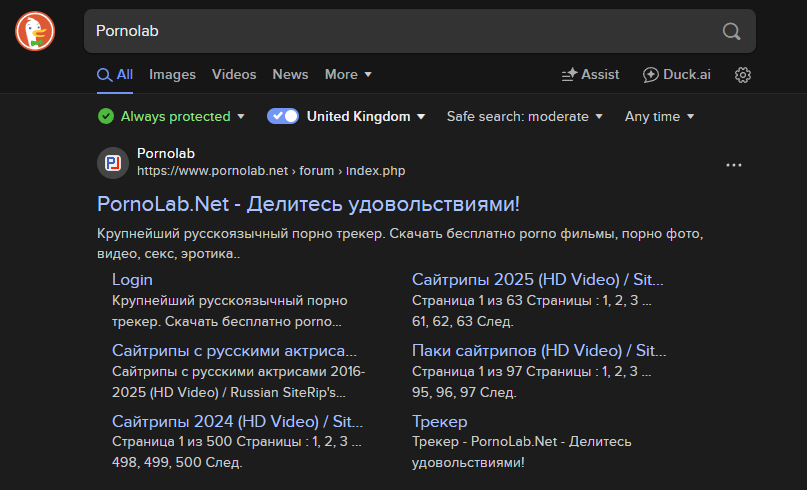Open the Трекер sitelink

[x=440, y=422]
